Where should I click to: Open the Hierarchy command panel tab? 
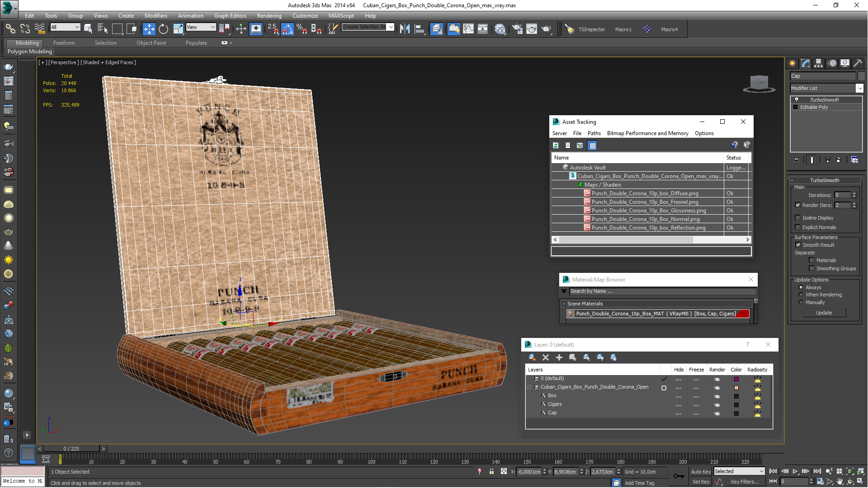pyautogui.click(x=819, y=63)
